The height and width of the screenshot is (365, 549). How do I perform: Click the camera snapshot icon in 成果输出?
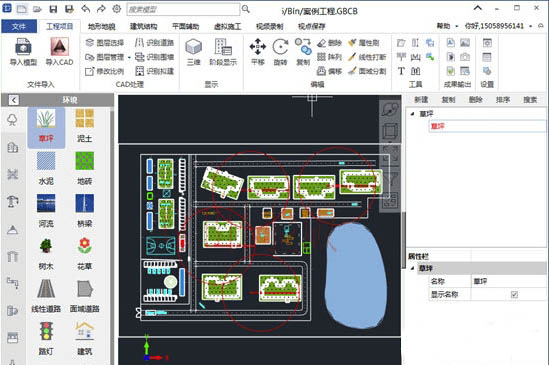(x=465, y=57)
